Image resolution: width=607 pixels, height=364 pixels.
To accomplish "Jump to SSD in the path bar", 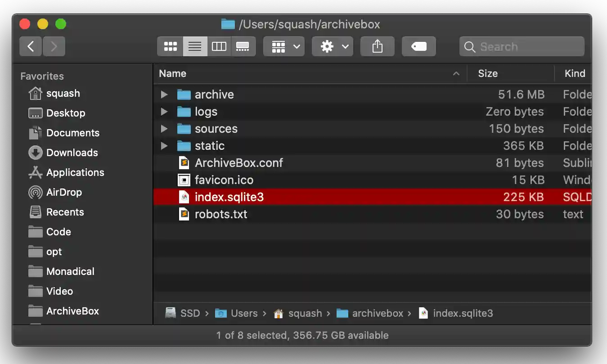I will (x=182, y=313).
